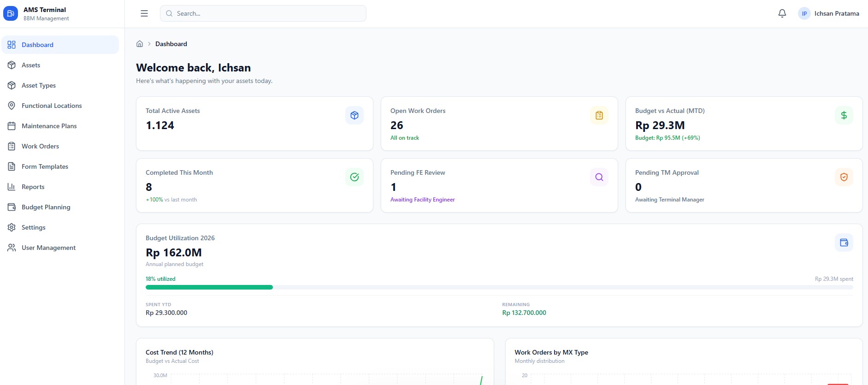
Task: Click the checkmark icon on Completed This Month
Action: [354, 177]
